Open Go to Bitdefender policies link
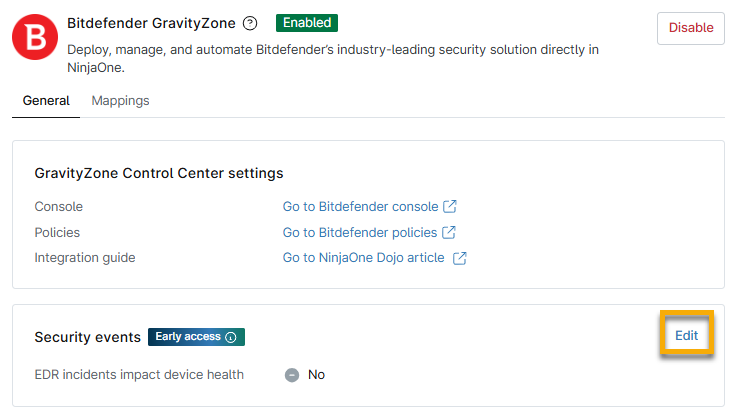This screenshot has width=733, height=410. tap(360, 232)
